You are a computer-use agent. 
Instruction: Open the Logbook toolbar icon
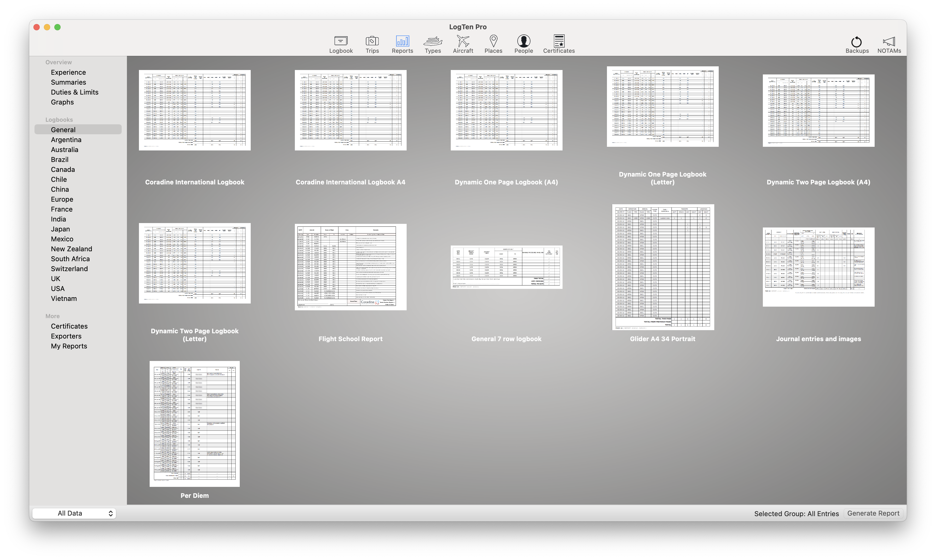[341, 44]
